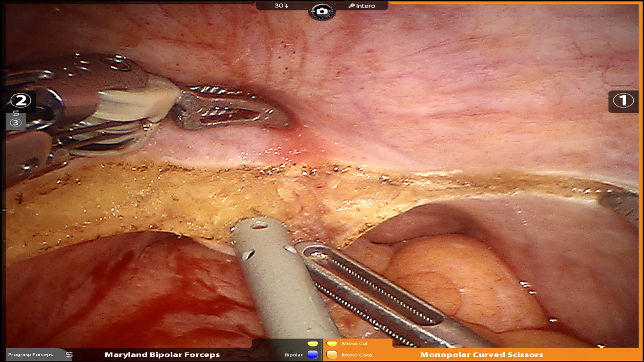The height and width of the screenshot is (362, 644).
Task: Click the swap icon next to Prograsp Forceps
Action: (x=69, y=354)
